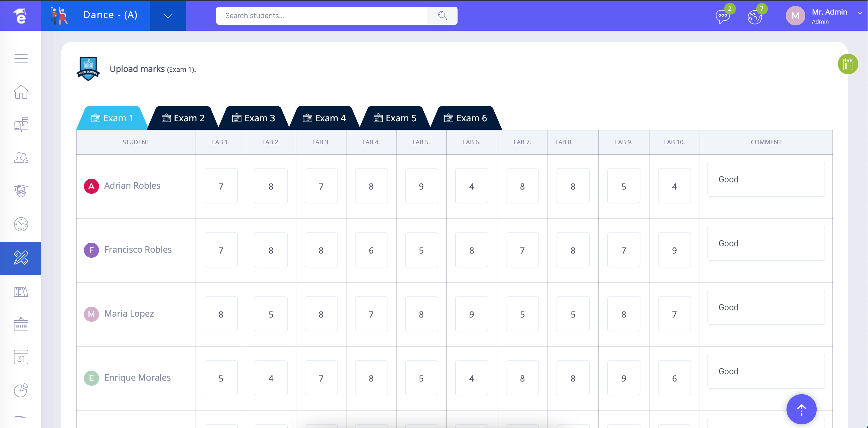Edit Enrique Morales comment field

[x=766, y=371]
